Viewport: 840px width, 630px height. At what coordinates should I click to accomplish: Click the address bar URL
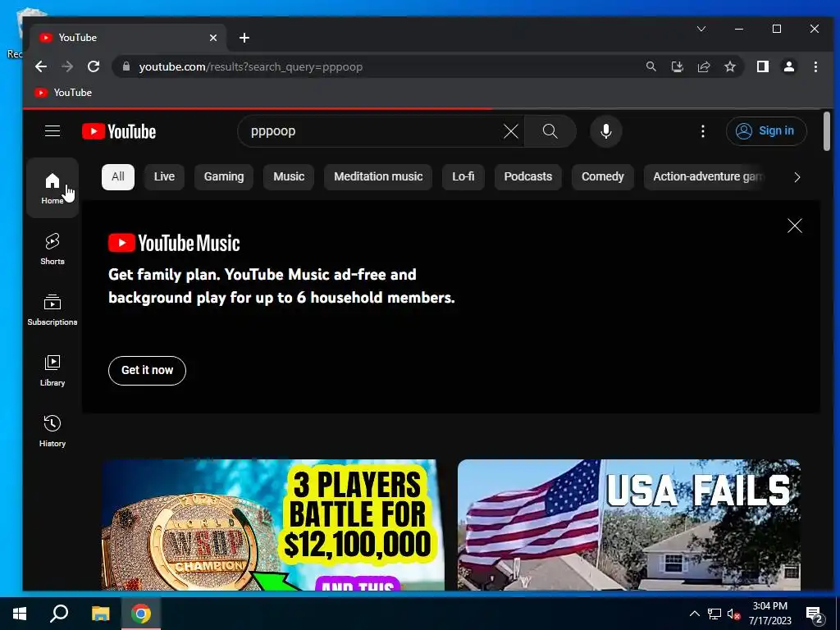pyautogui.click(x=251, y=67)
